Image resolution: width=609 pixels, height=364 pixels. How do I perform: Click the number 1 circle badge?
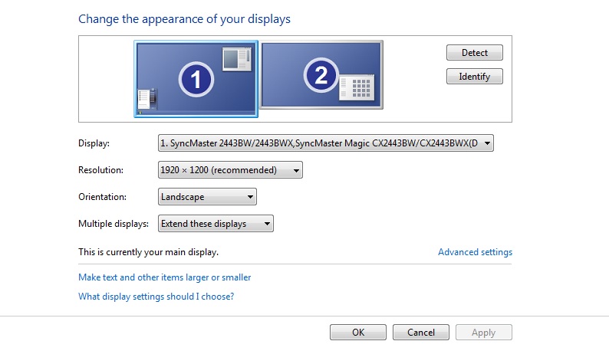[x=196, y=79]
